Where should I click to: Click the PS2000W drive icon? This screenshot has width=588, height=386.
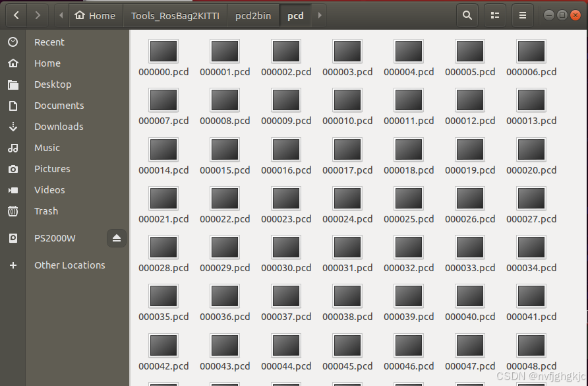point(13,238)
